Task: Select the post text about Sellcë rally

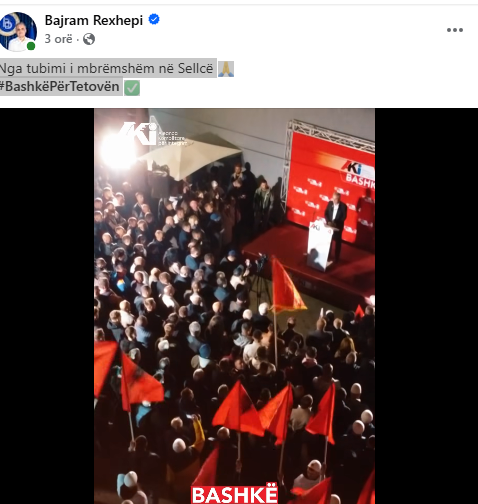Action: point(106,68)
